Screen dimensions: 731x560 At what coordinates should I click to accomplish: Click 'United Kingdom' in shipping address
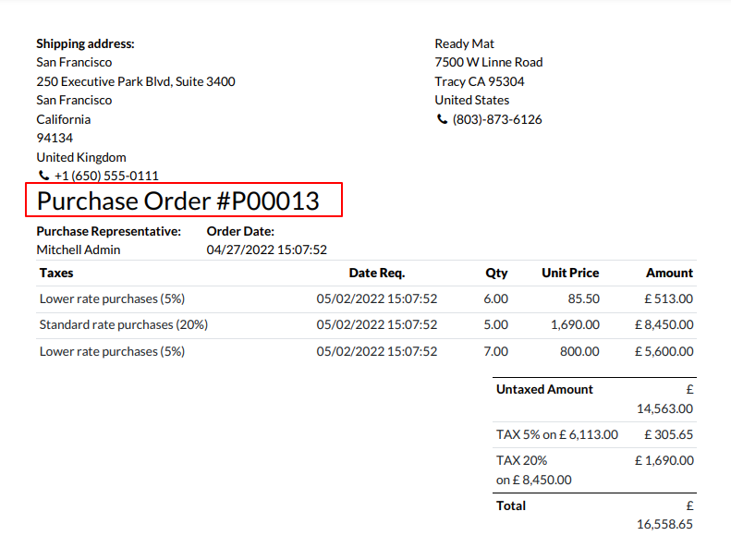(81, 157)
